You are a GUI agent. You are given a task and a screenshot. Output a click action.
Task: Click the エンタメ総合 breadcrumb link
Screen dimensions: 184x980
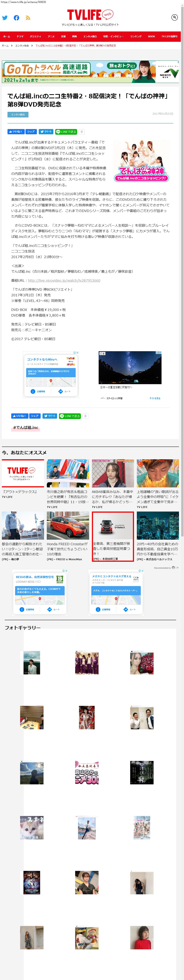click(22, 46)
